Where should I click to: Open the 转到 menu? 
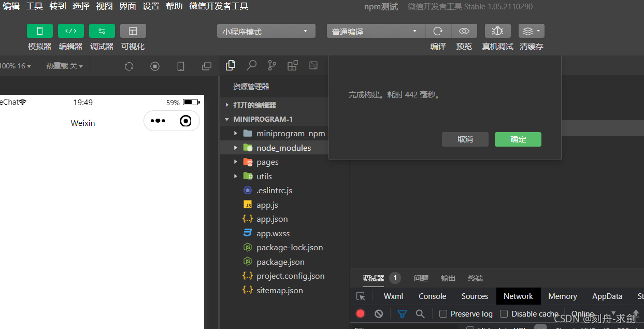[x=58, y=6]
